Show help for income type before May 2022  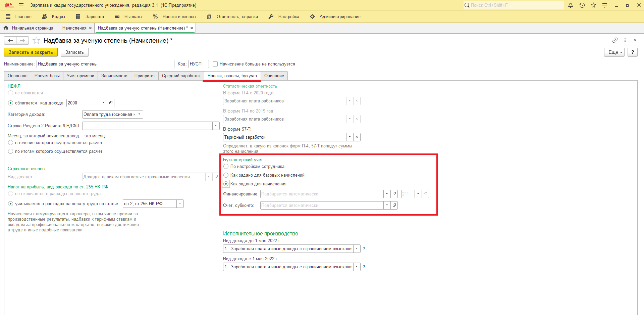click(364, 249)
